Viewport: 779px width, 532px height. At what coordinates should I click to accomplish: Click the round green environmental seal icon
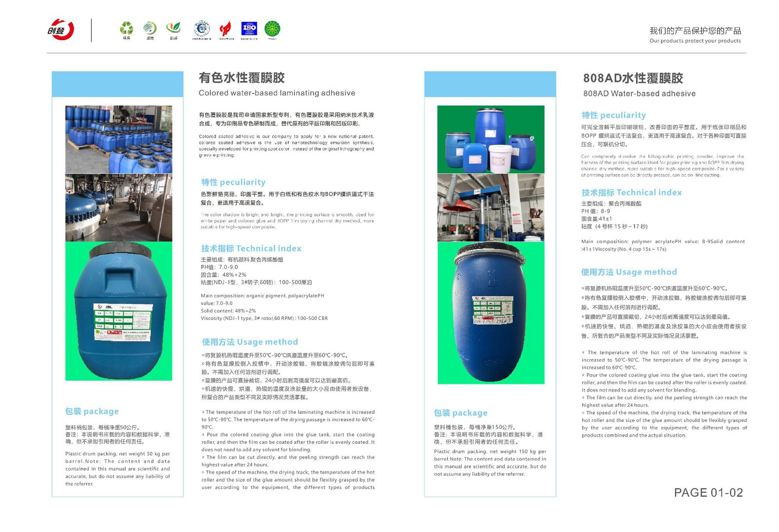coord(272,28)
